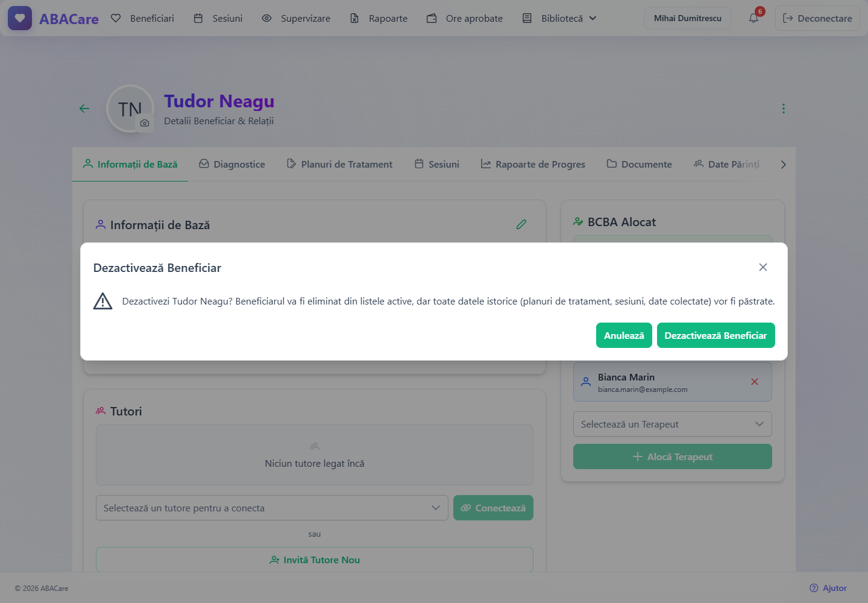Remove therapist Bianca Marin with red X
Screen dimensions: 868x603
coord(754,382)
